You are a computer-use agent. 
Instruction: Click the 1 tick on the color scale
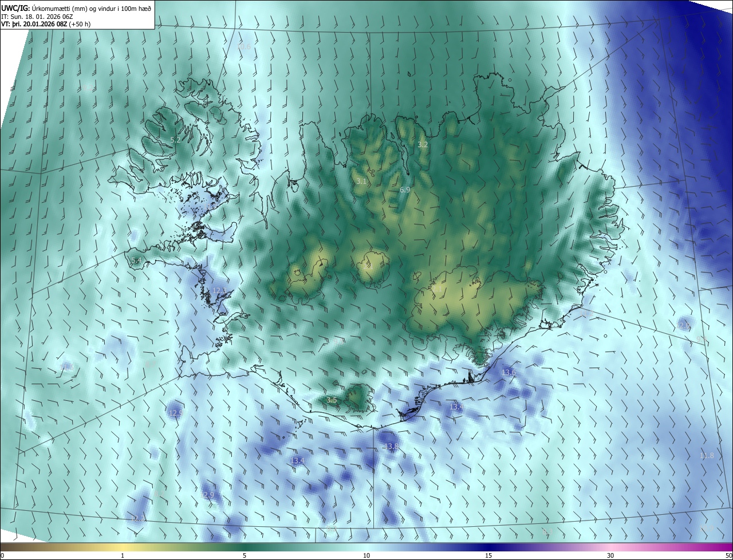(123, 555)
